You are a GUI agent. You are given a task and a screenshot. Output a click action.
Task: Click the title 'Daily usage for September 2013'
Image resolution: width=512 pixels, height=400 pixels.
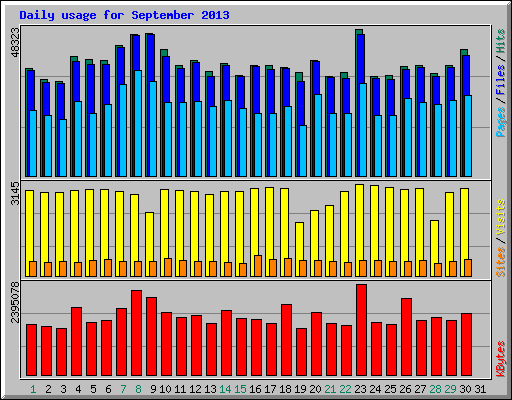[x=124, y=15]
